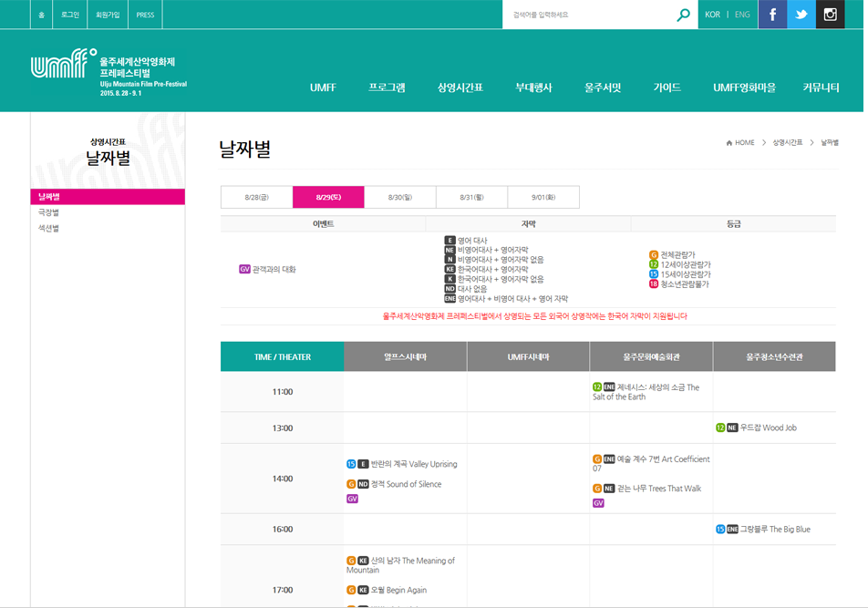Click the 로그인 link in top bar
This screenshot has width=868, height=608.
pyautogui.click(x=70, y=15)
